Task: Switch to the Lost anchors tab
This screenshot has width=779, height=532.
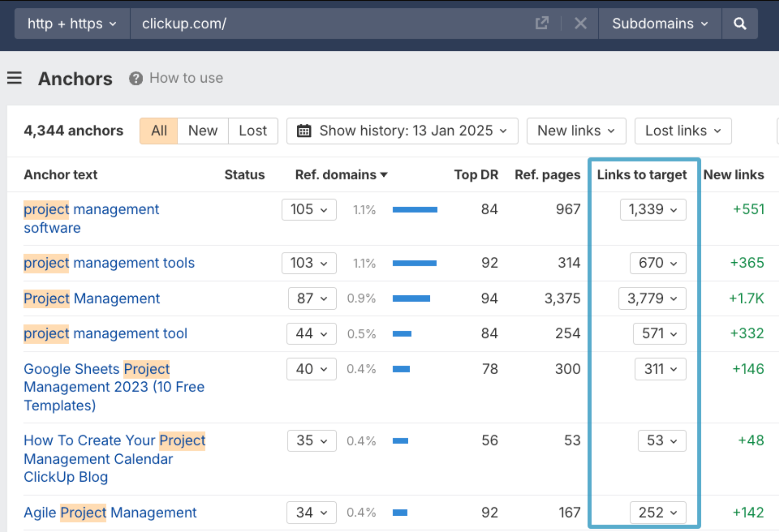Action: pos(253,131)
